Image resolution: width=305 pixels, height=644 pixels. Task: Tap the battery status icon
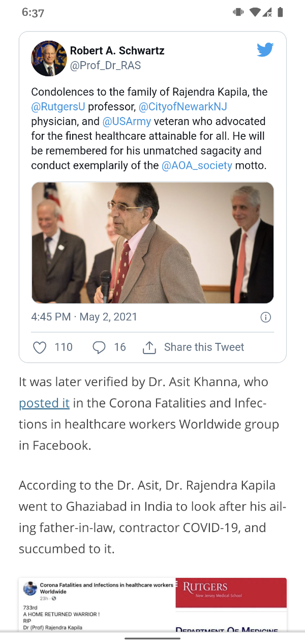(x=280, y=13)
